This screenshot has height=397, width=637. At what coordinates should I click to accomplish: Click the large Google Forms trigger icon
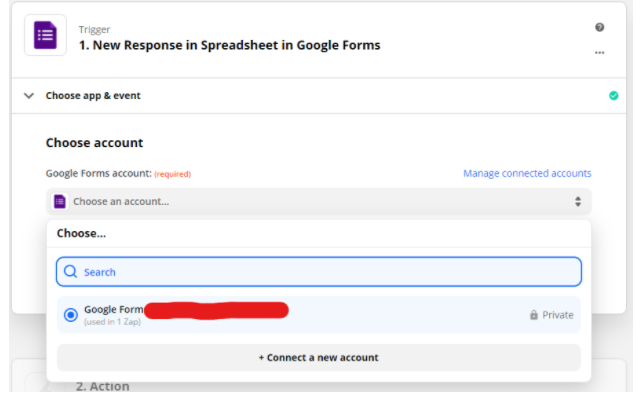(x=45, y=35)
